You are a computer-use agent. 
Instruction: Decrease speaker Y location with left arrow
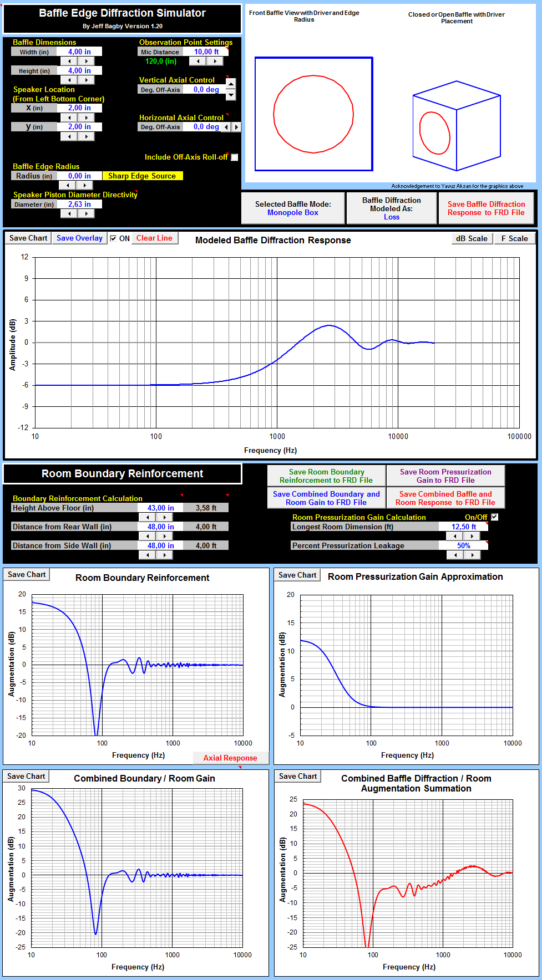click(x=69, y=136)
